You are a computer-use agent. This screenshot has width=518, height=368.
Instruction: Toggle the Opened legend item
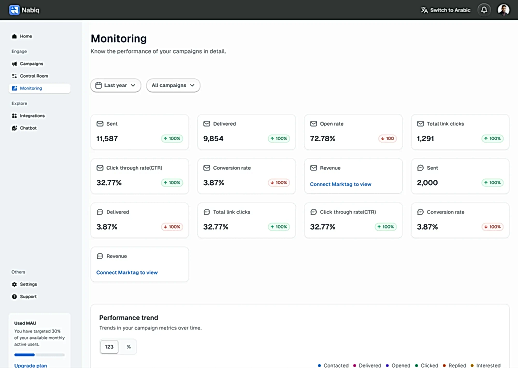tap(398, 366)
